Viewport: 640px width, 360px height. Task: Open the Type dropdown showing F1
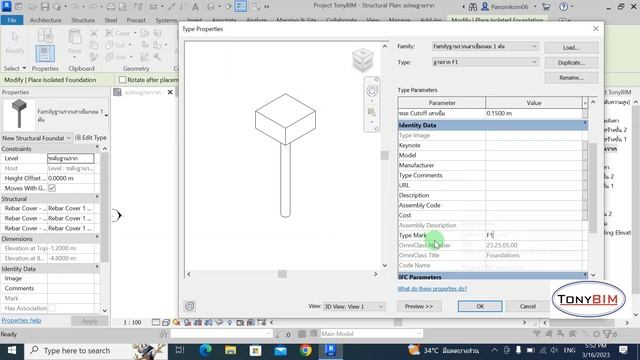(x=485, y=62)
